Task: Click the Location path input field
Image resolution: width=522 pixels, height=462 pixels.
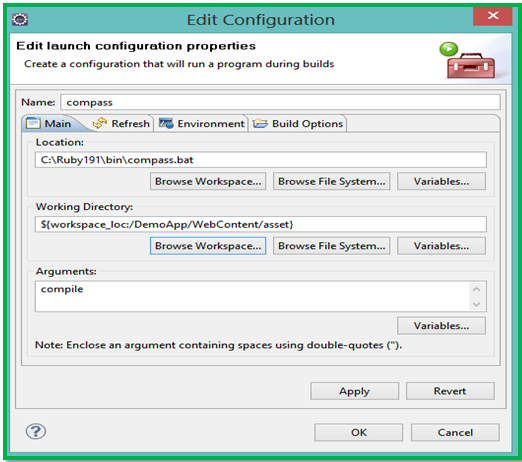Action: 261,160
